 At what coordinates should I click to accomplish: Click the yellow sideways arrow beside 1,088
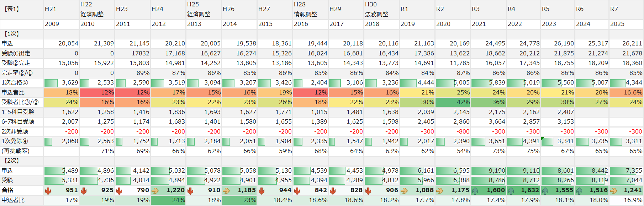pos(404,191)
